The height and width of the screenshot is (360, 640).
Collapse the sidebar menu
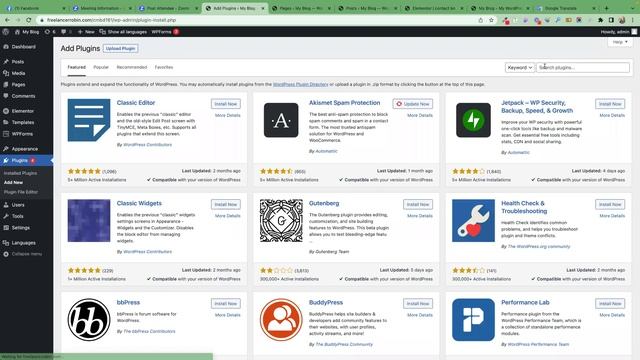[27, 254]
